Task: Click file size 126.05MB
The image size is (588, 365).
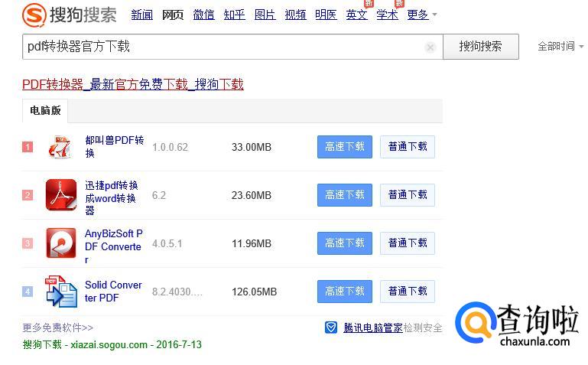Action: [255, 292]
